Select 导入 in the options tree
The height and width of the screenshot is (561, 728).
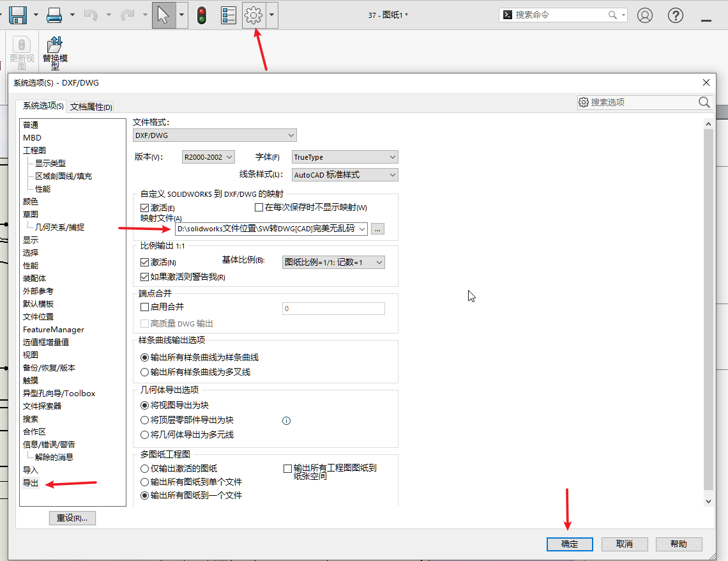click(31, 470)
